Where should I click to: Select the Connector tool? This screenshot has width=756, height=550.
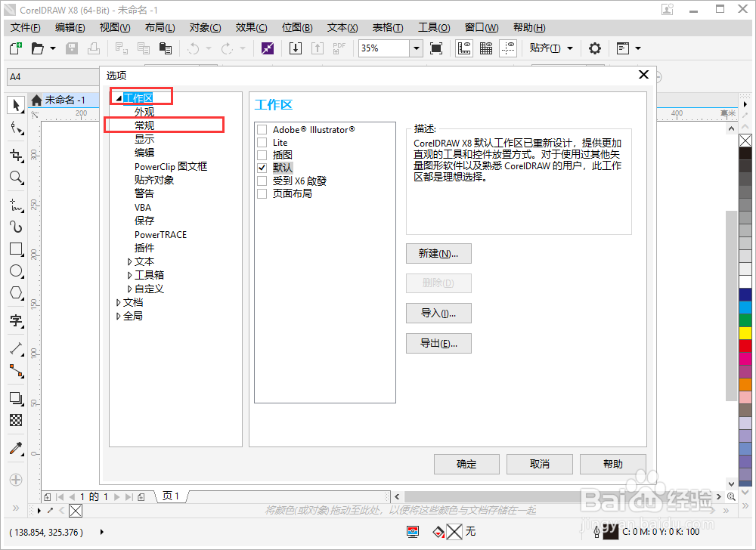[x=16, y=371]
